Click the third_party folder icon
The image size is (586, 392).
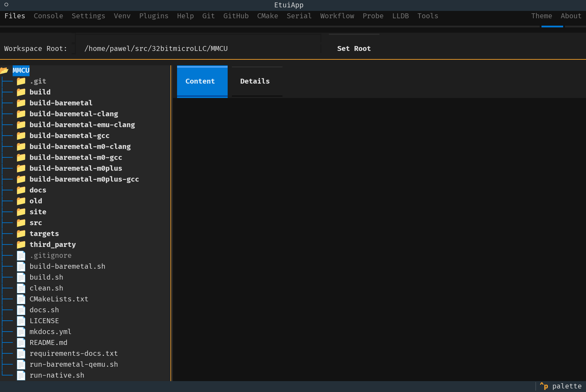(x=21, y=244)
